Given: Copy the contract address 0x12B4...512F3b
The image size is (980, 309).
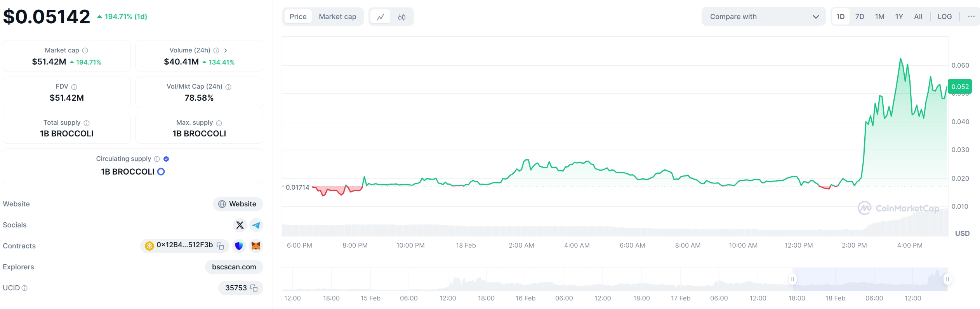Looking at the screenshot, I should point(220,246).
